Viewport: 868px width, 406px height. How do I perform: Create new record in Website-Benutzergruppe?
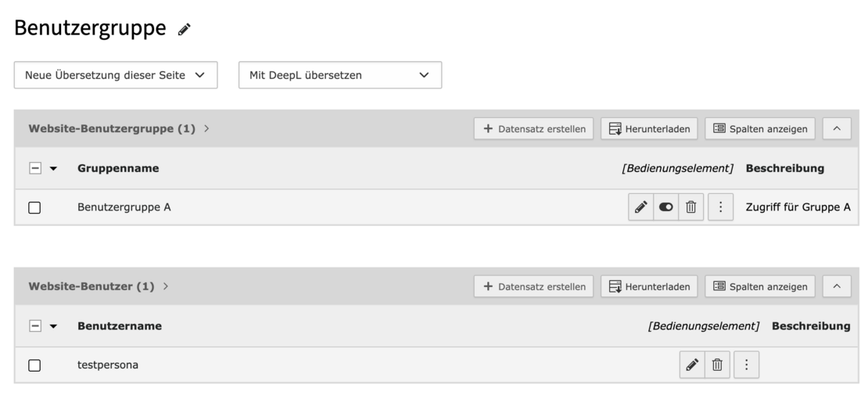tap(534, 129)
